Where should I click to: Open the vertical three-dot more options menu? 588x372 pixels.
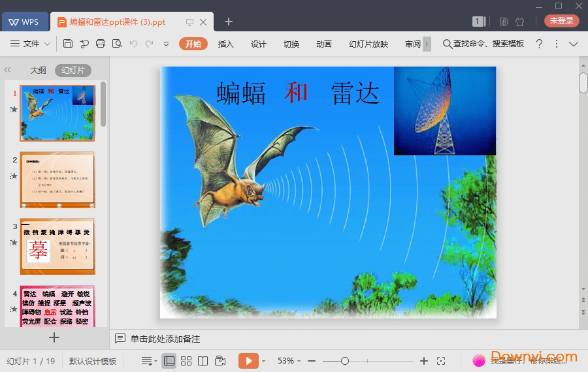[x=557, y=44]
